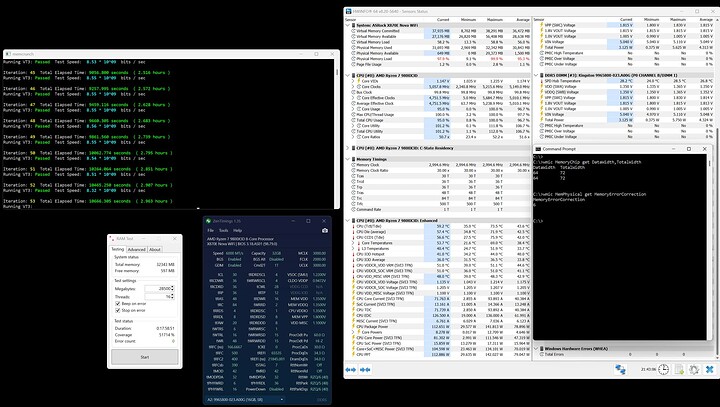Click lightning icon beside Core VIDs

tap(359, 81)
